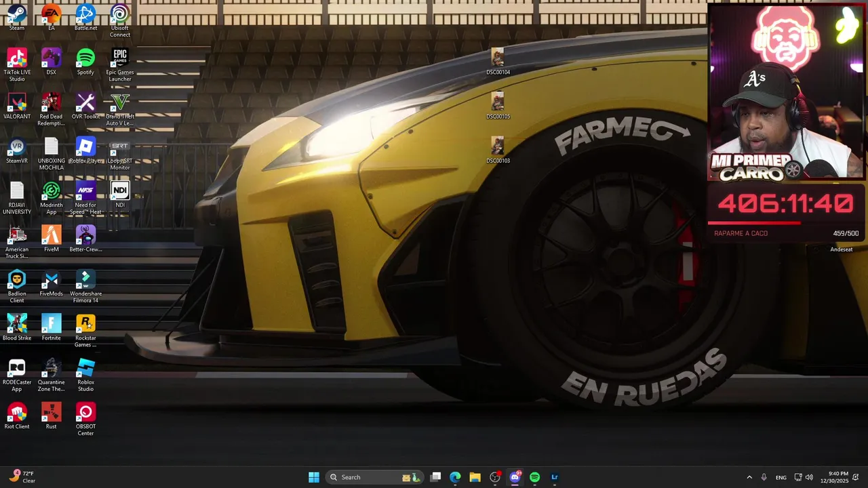868x488 pixels.
Task: Select the Quarantine Zone game icon
Action: click(52, 376)
